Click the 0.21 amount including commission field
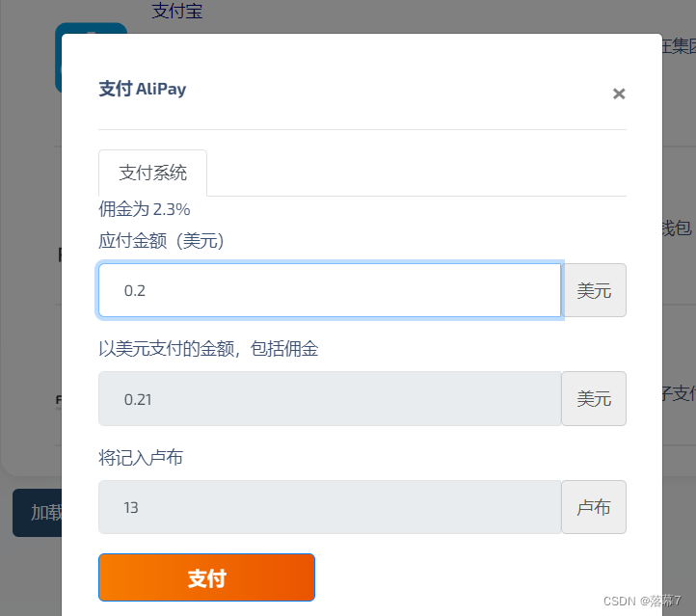Image resolution: width=696 pixels, height=616 pixels. tap(330, 398)
